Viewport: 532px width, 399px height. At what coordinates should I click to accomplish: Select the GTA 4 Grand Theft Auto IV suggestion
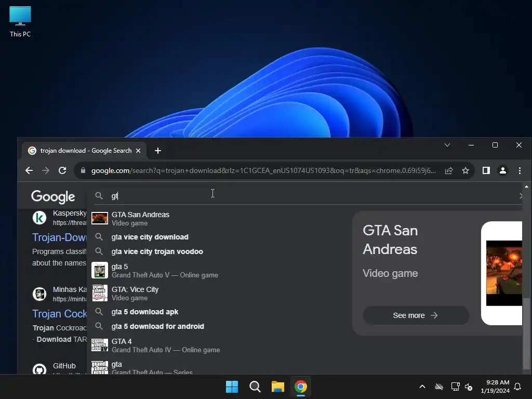[x=217, y=345]
